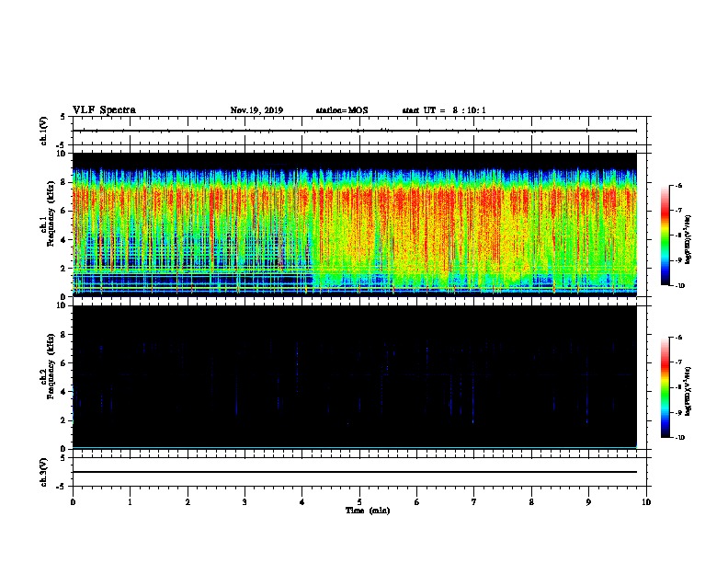Click the time axis tick "9"

[x=588, y=501]
